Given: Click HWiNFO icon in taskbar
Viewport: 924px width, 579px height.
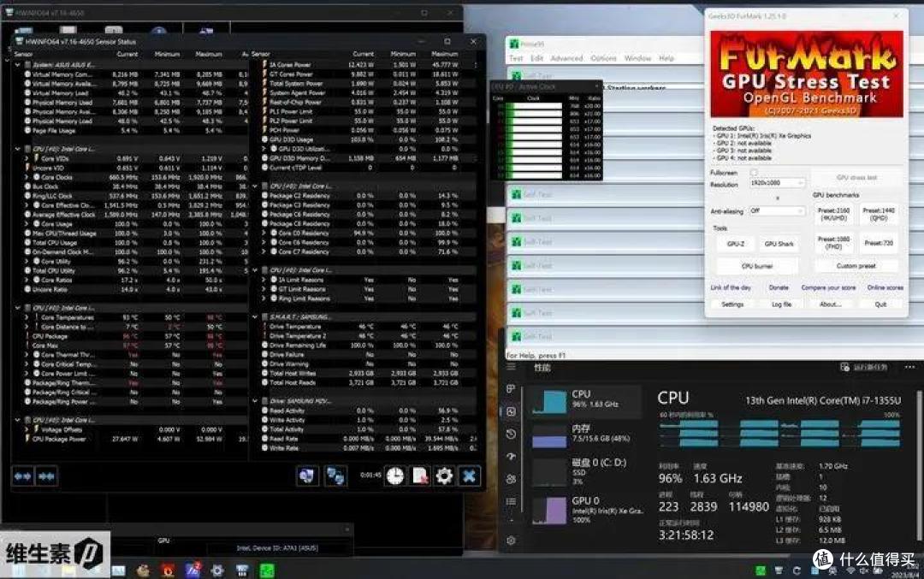Looking at the screenshot, I should point(242,570).
